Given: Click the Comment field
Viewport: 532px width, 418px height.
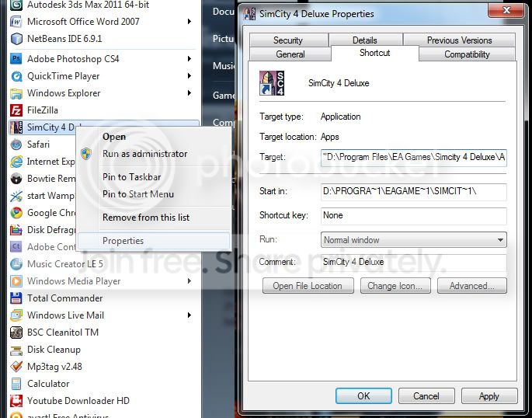Looking at the screenshot, I should (x=414, y=263).
